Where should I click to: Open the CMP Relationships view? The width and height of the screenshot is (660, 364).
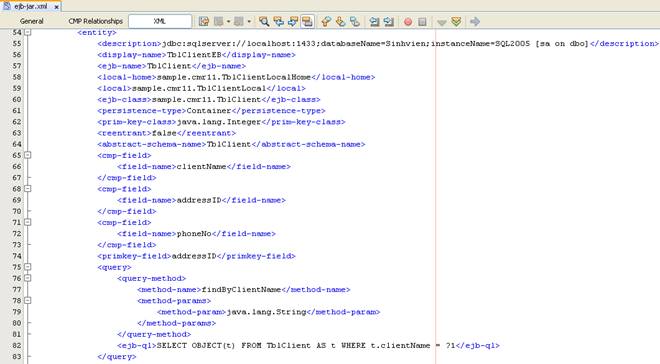(x=96, y=21)
